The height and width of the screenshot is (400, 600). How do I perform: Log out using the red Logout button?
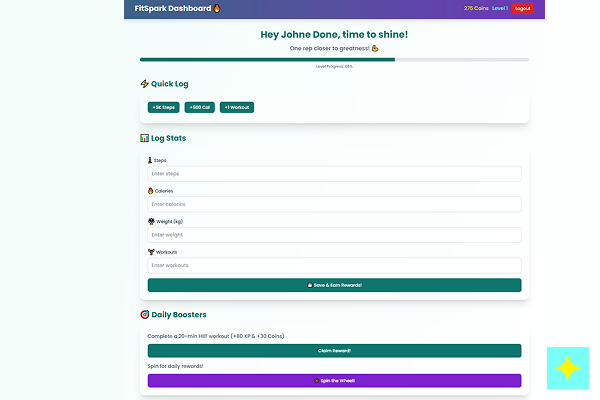[x=522, y=9]
